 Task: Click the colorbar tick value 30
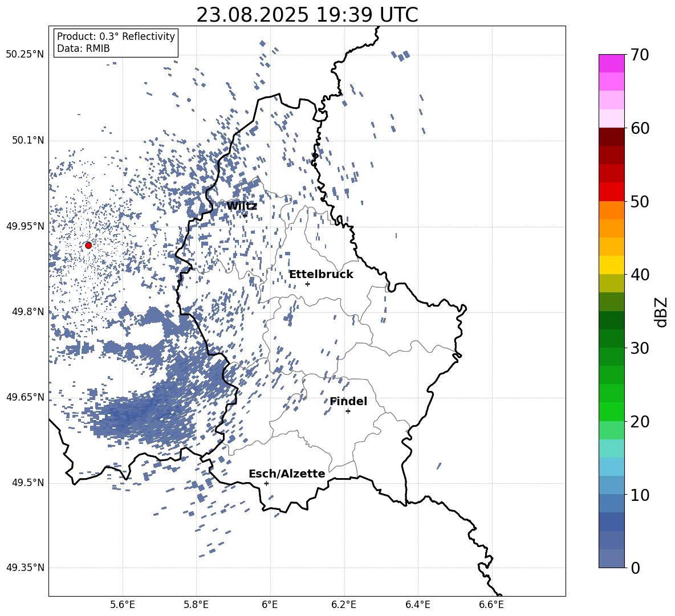pyautogui.click(x=640, y=348)
